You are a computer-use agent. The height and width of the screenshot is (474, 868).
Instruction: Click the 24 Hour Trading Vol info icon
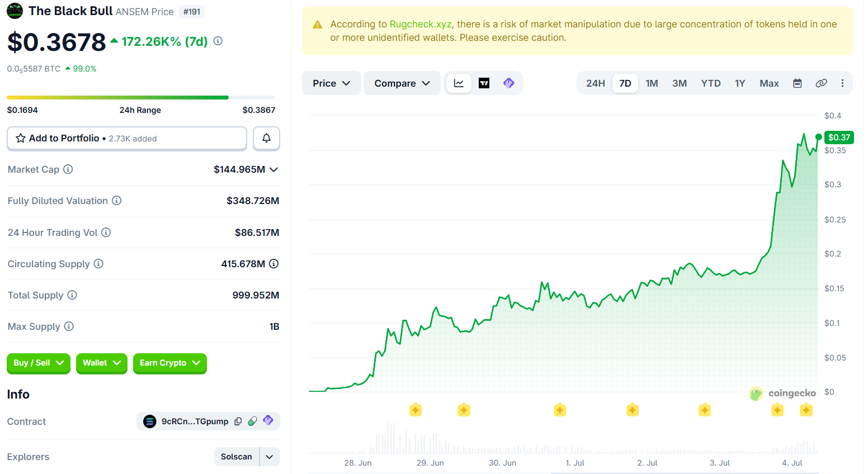point(106,232)
